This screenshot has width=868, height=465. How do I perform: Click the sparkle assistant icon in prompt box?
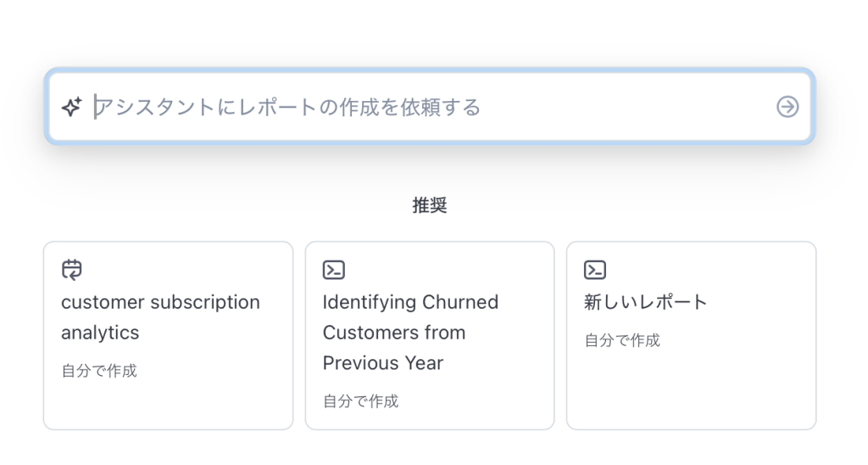pos(72,107)
